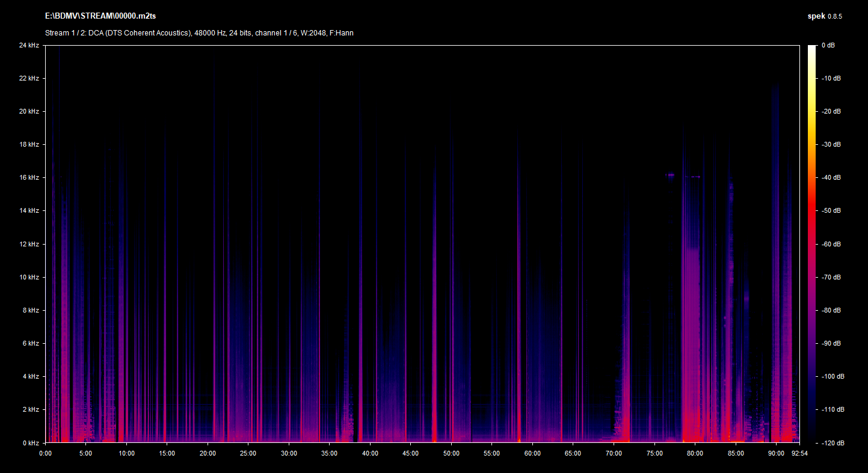Click the DCA stream info text line
Screen dimensions: 868x473
click(199, 33)
